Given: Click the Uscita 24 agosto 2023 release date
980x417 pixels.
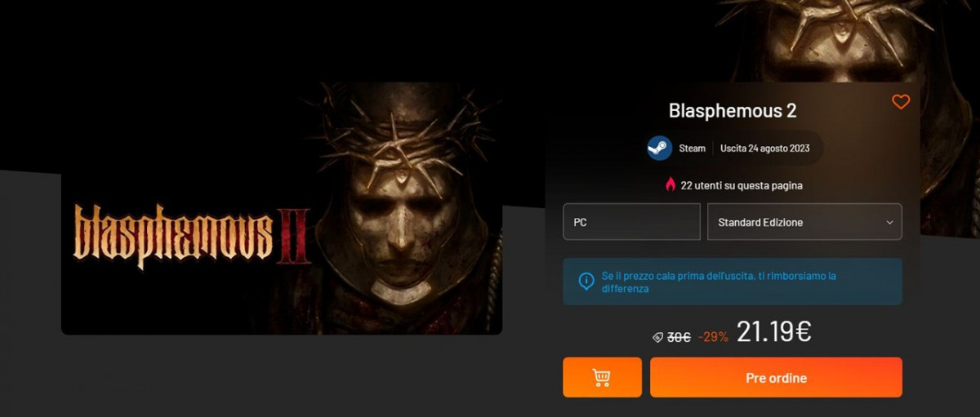Looking at the screenshot, I should click(x=765, y=149).
